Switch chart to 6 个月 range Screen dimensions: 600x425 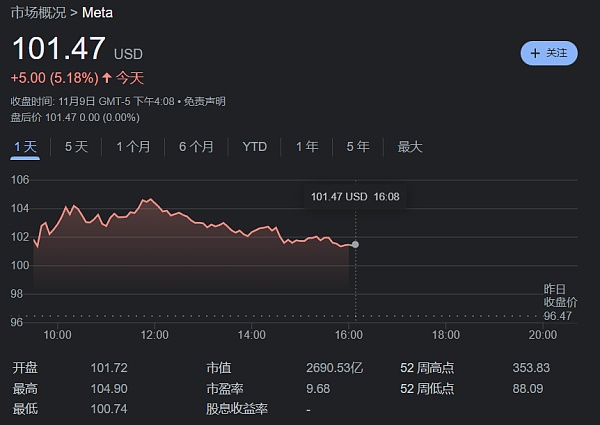(x=196, y=147)
